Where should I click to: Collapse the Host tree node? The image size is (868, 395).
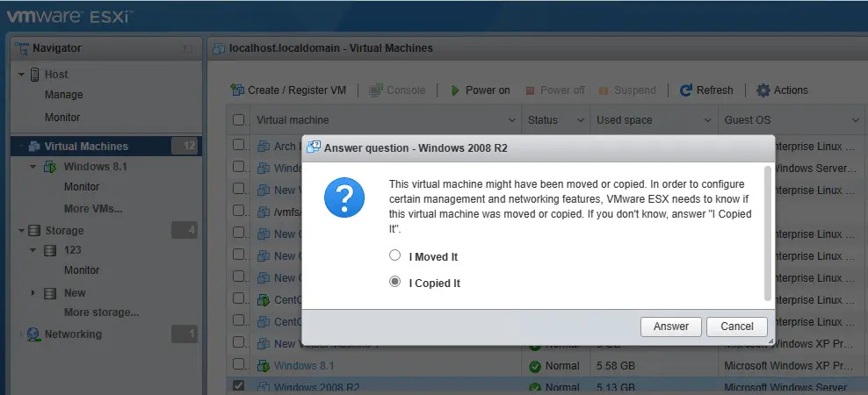(x=21, y=75)
